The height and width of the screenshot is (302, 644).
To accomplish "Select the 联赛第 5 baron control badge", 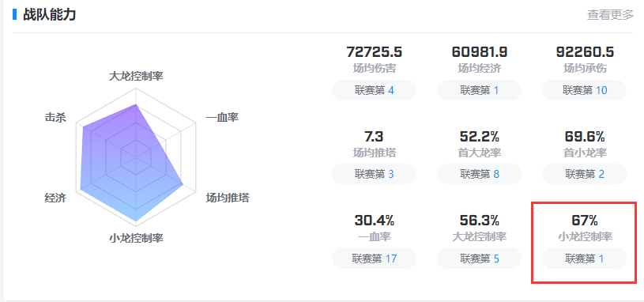I will [479, 259].
